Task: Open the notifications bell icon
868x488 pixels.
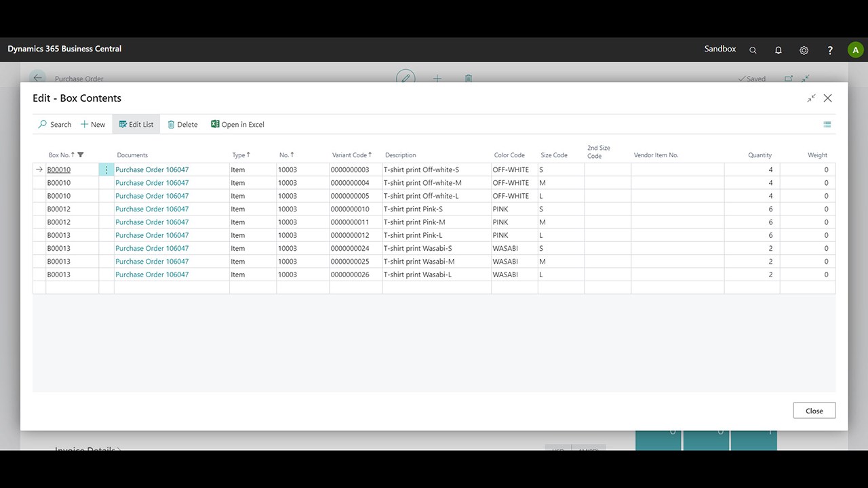Action: pos(778,50)
